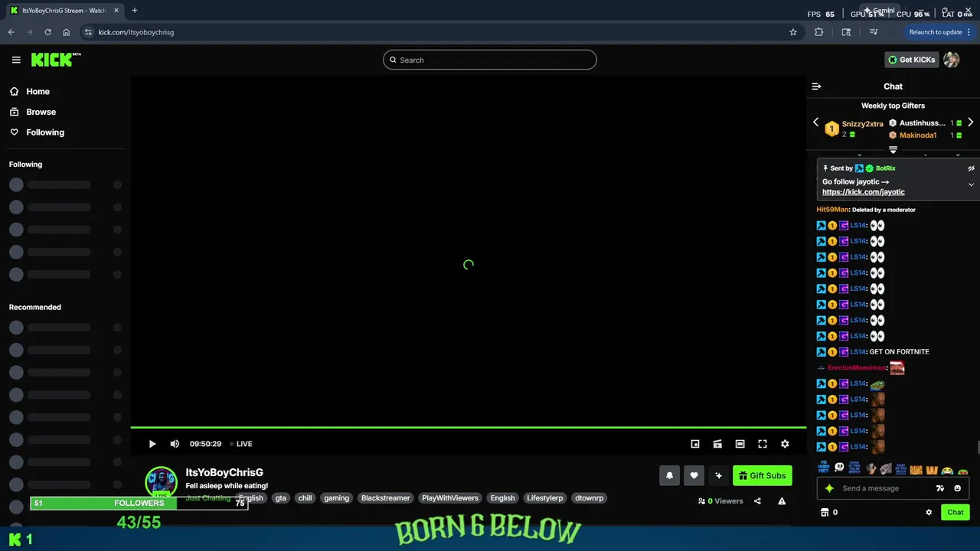The height and width of the screenshot is (551, 980).
Task: Click the Hit59Man username in chat
Action: [x=833, y=210]
